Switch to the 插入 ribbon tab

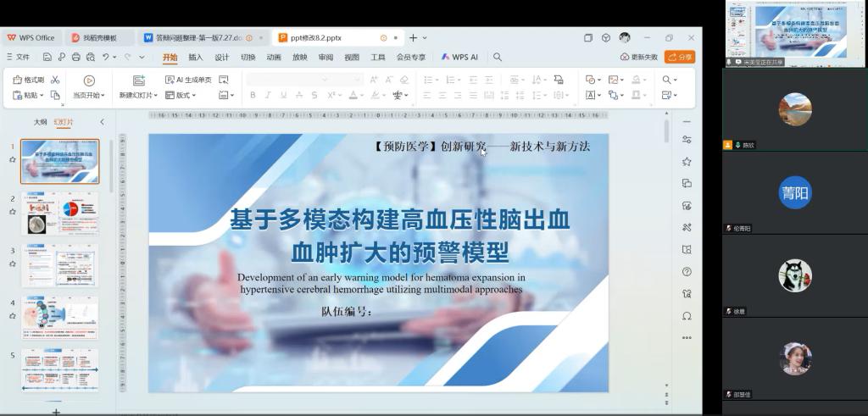point(196,57)
